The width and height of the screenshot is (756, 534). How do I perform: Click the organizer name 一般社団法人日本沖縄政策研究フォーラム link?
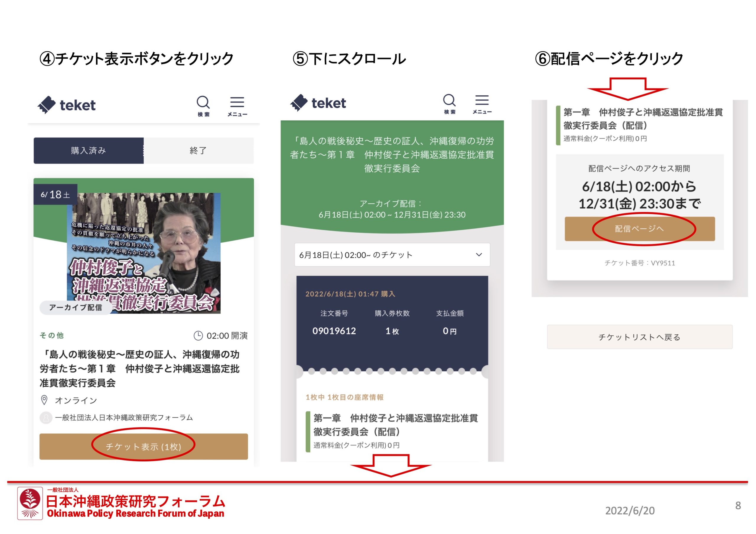124,417
